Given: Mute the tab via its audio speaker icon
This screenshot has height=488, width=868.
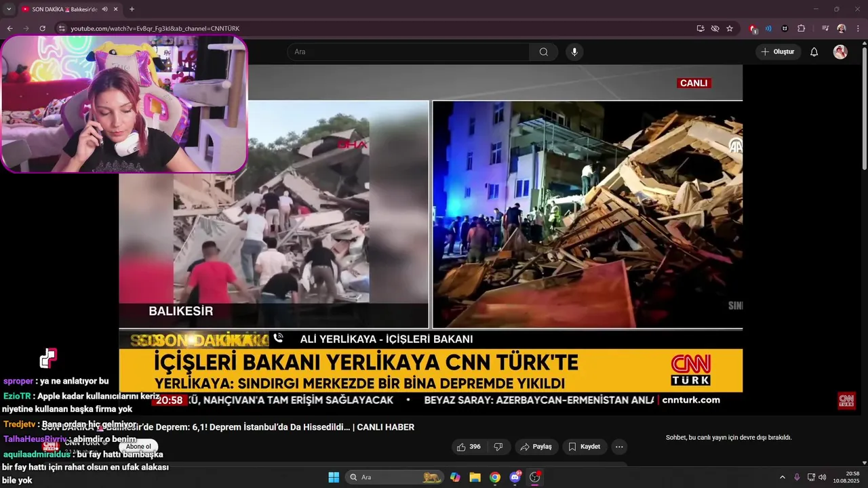Looking at the screenshot, I should click(105, 9).
